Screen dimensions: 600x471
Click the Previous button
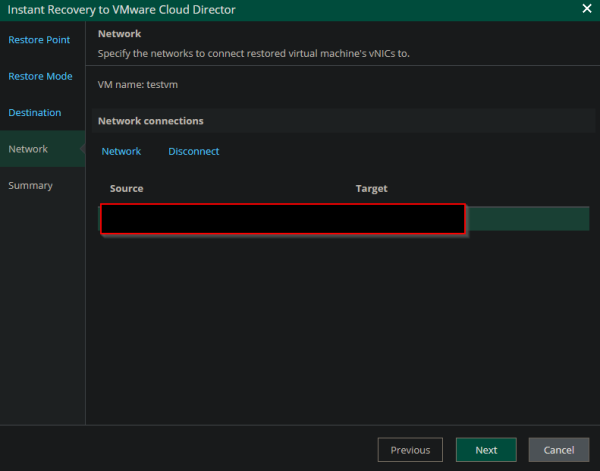point(410,450)
